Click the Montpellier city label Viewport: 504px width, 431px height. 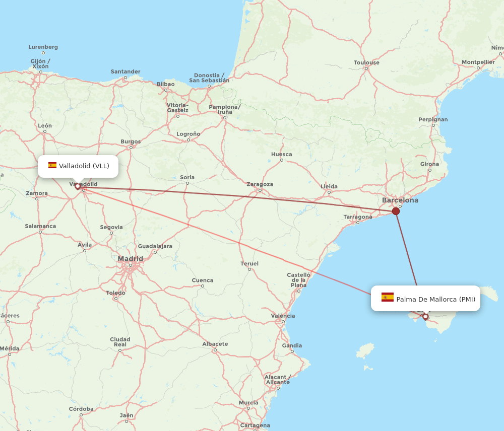point(478,62)
